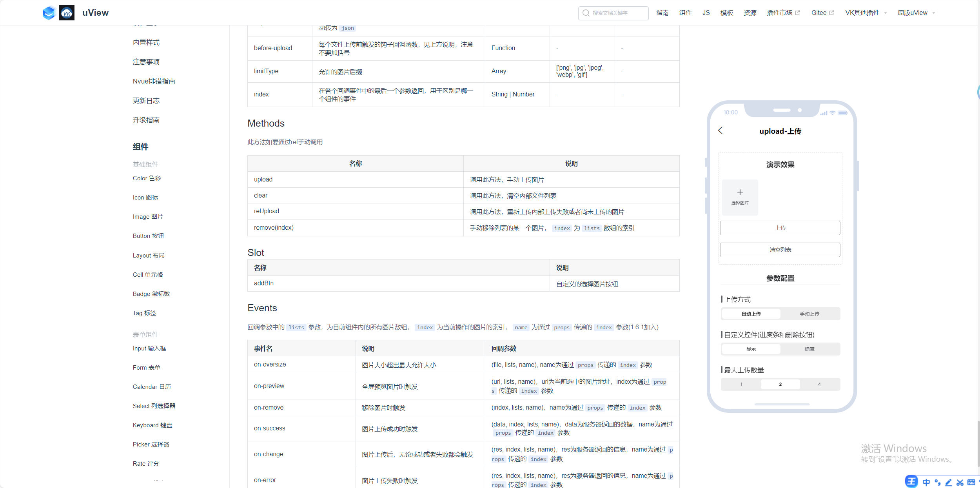Choose max upload count 4

(x=819, y=385)
